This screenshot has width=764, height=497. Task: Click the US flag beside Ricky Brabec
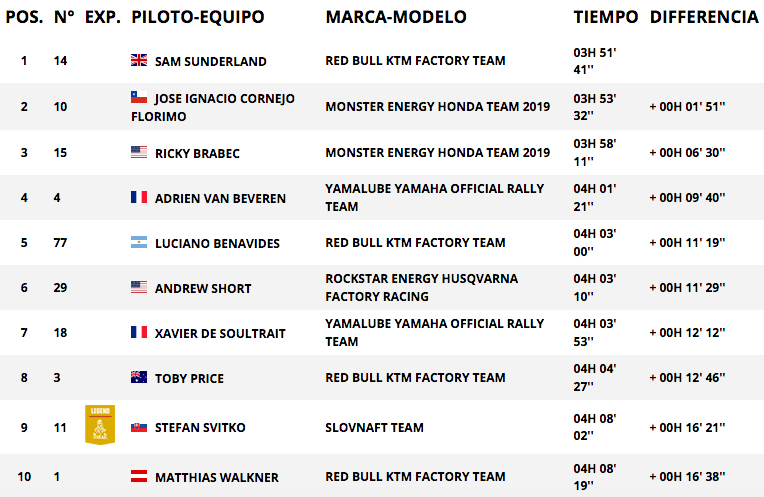click(139, 152)
